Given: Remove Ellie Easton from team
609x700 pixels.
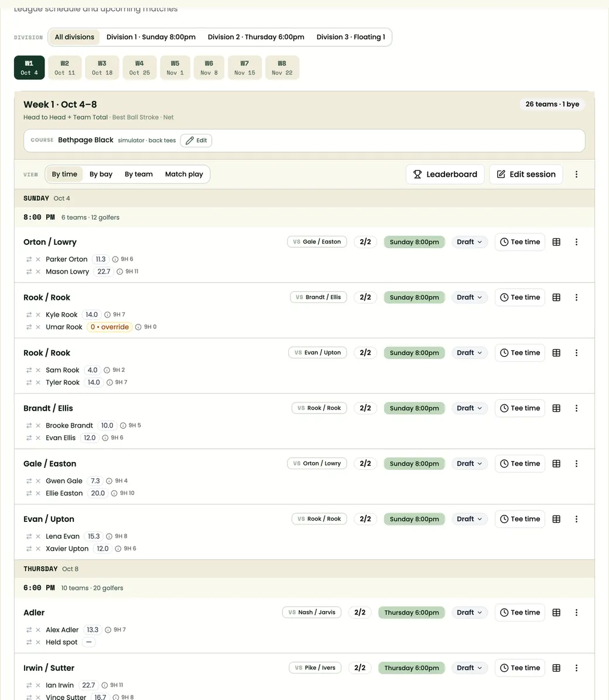Looking at the screenshot, I should [38, 493].
